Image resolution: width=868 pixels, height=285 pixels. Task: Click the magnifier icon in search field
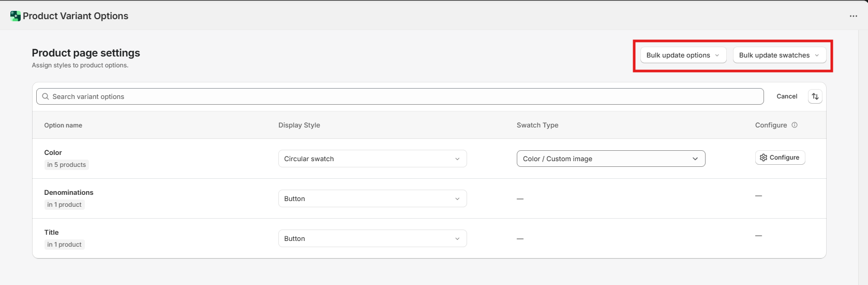tap(46, 96)
